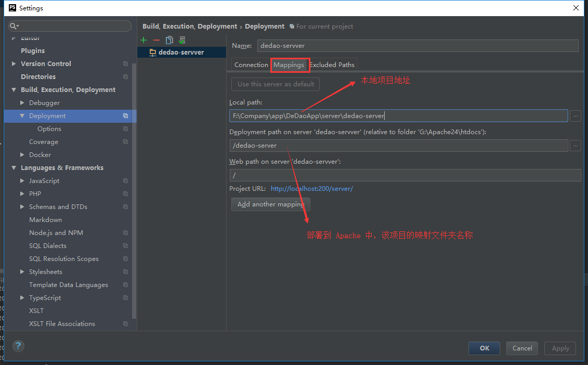Image resolution: width=588 pixels, height=365 pixels.
Task: Add a new deployment server with plus icon
Action: pos(143,40)
